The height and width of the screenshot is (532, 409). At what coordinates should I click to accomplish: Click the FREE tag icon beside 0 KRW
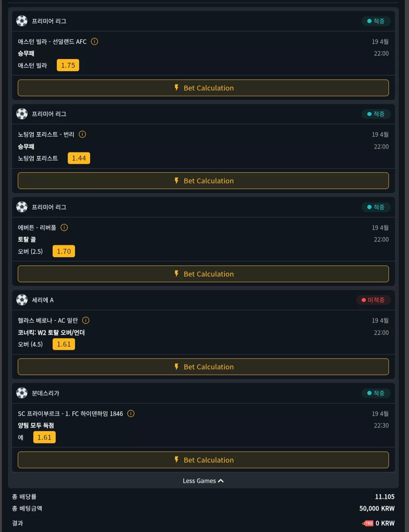368,523
